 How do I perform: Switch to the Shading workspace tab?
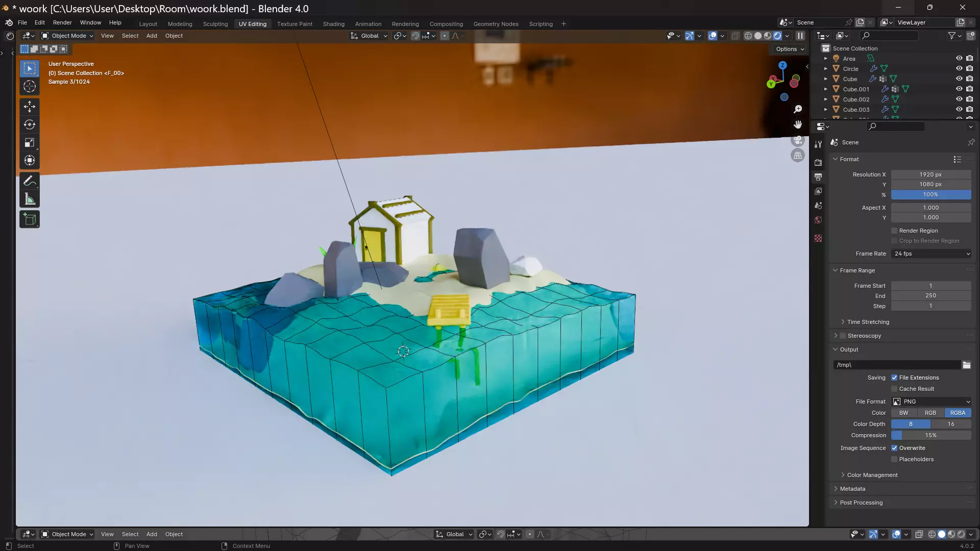[x=333, y=24]
